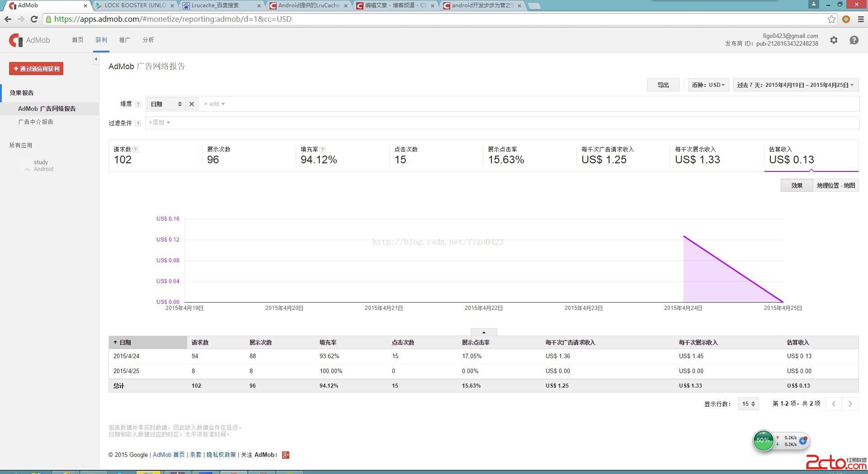This screenshot has width=868, height=474.
Task: Select the 请求数 metric card
Action: pyautogui.click(x=155, y=156)
